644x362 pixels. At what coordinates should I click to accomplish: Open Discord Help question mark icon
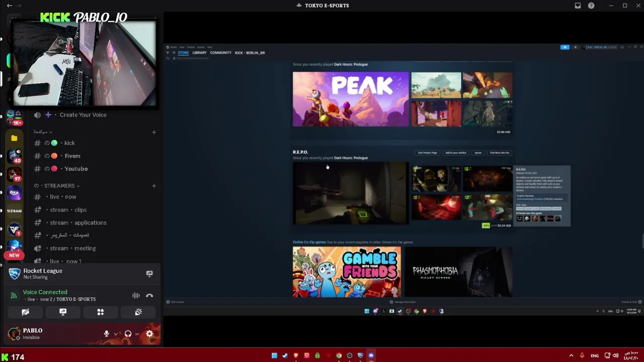[x=591, y=6]
